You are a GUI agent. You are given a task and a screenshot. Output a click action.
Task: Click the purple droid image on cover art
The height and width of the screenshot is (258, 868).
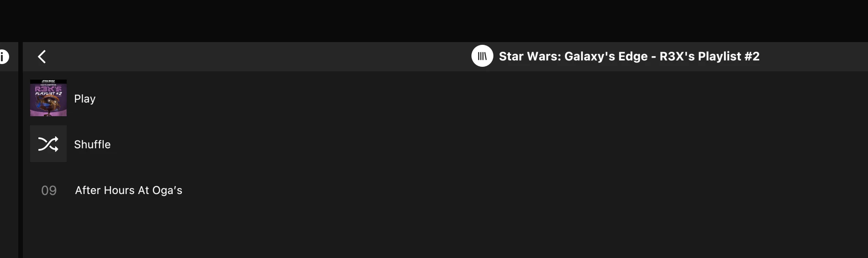(48, 103)
